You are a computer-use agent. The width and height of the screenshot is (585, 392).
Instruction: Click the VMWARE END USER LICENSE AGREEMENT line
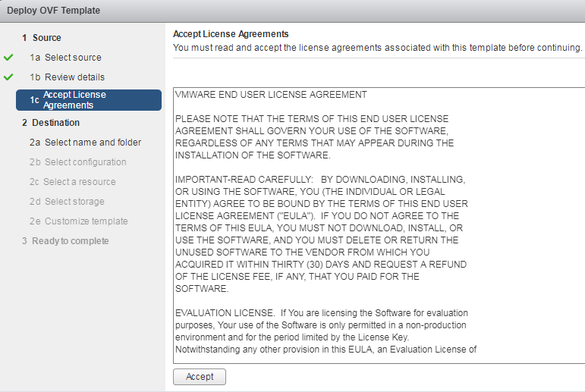click(x=271, y=95)
